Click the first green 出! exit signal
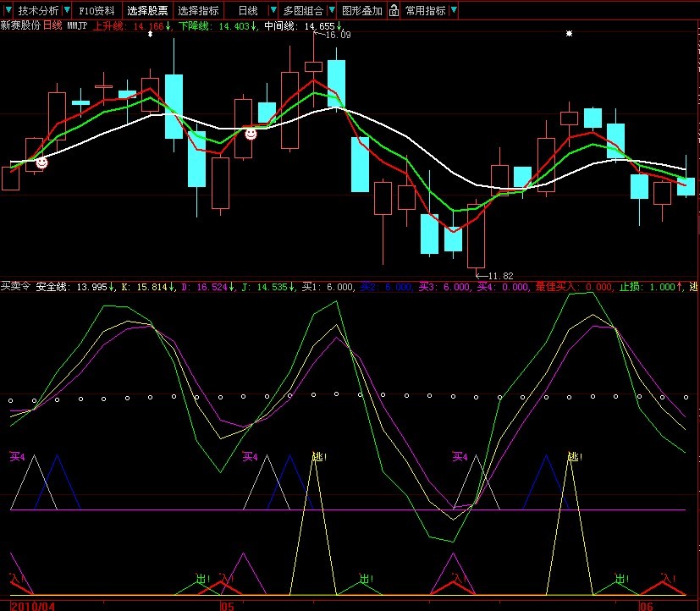This screenshot has height=611, width=700. [x=203, y=580]
